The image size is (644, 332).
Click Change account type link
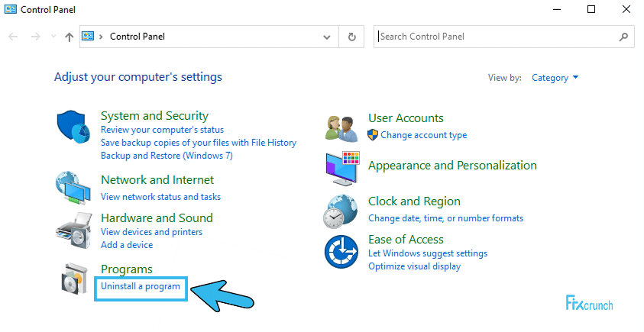pyautogui.click(x=423, y=135)
